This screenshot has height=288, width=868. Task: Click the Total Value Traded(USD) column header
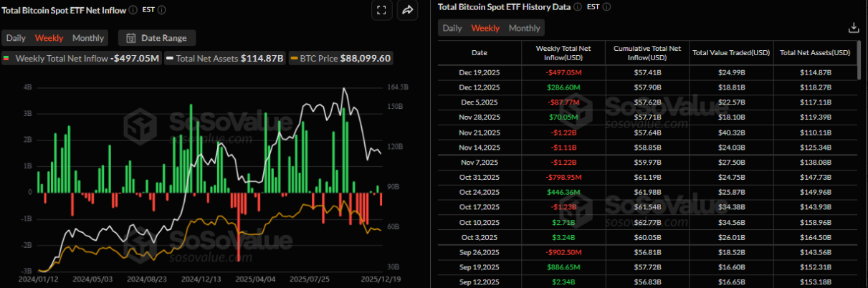click(x=731, y=52)
